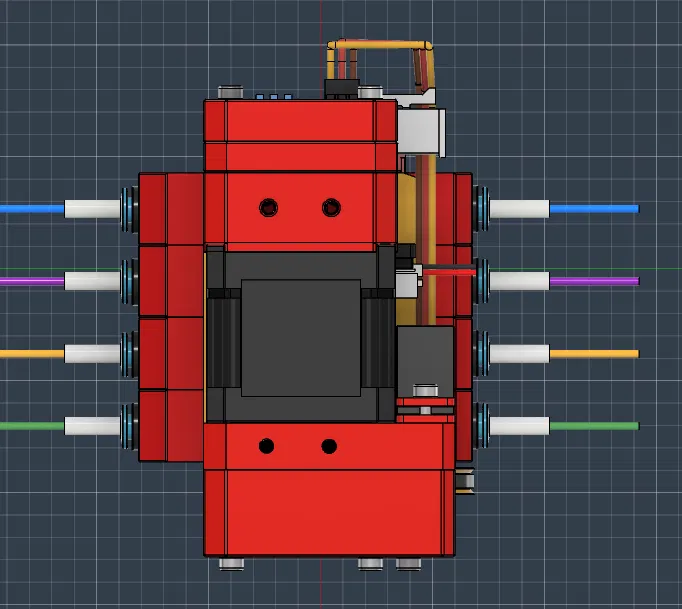Screen dimensions: 682x609
Task: Select the blue filament on the right side
Action: click(x=595, y=209)
